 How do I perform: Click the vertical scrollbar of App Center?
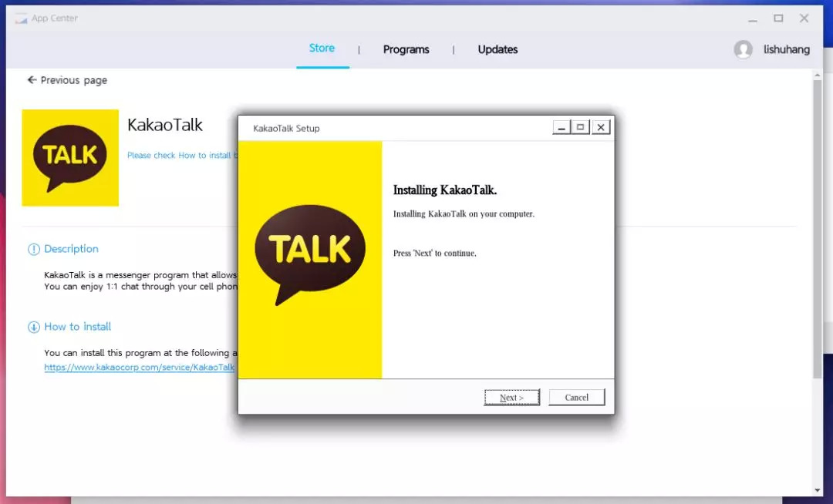click(x=818, y=231)
